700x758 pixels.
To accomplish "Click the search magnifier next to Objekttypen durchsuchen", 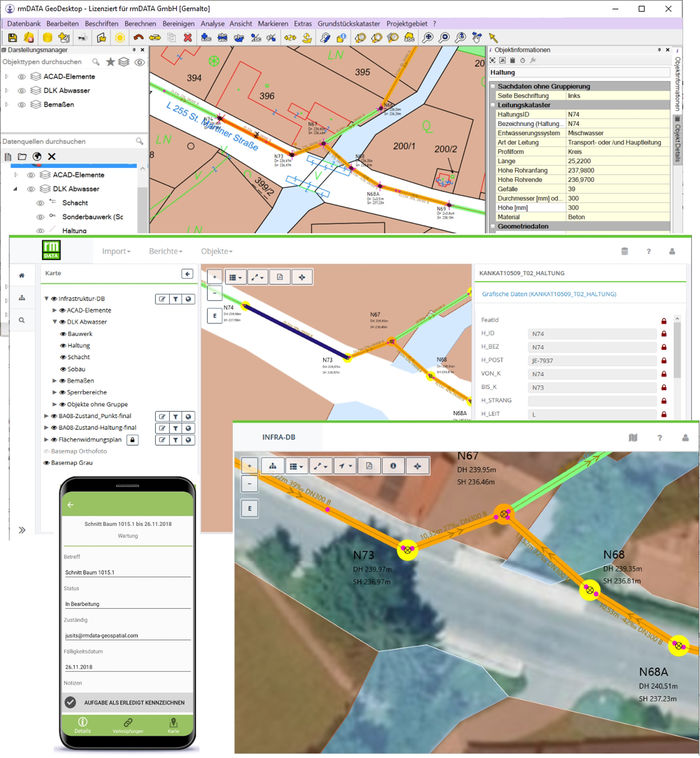I will [96, 61].
